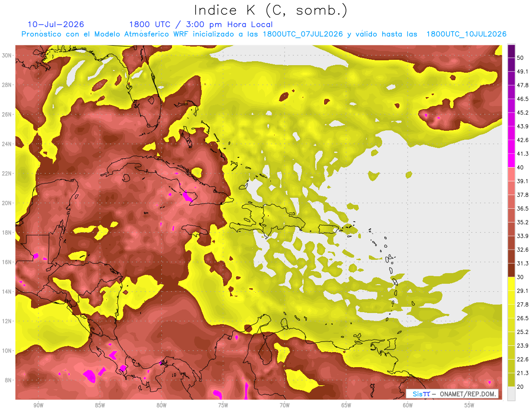The image size is (532, 411).
Task: Click the '60W' longitude label
Action: click(x=408, y=405)
